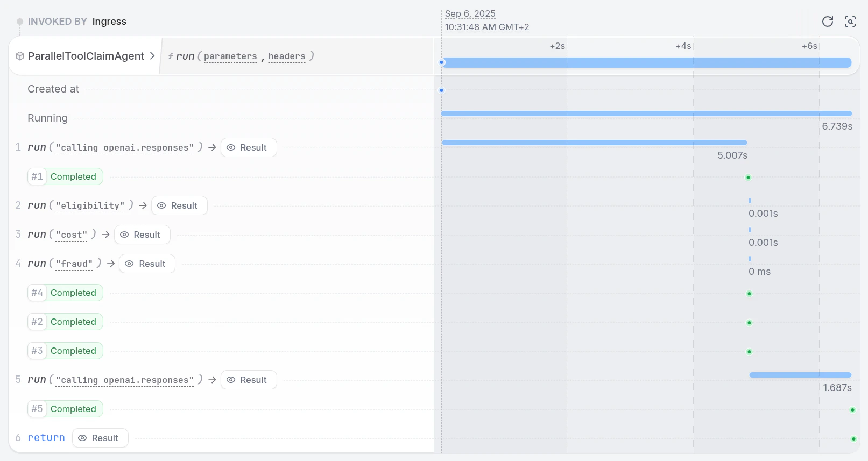Select the #4 Completed badge

coord(65,293)
